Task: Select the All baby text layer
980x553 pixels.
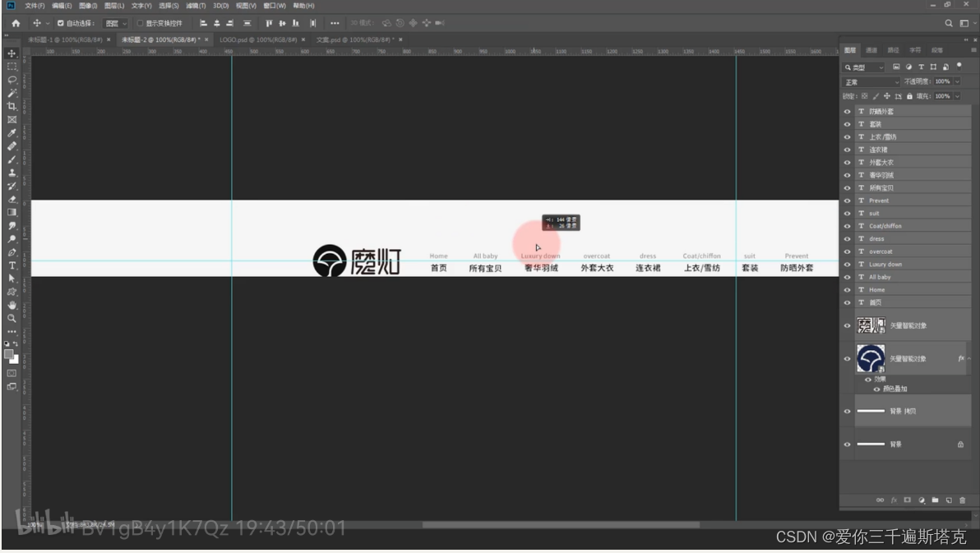Action: click(913, 277)
